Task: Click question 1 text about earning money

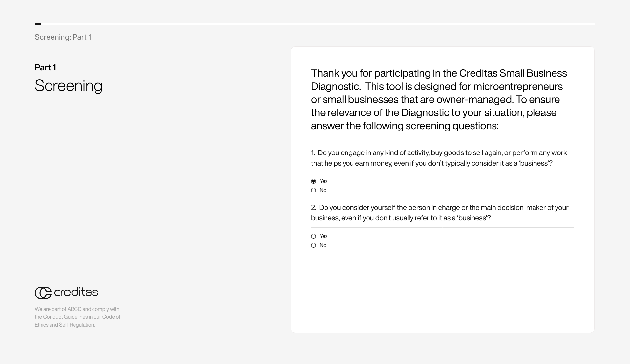Action: [x=439, y=158]
